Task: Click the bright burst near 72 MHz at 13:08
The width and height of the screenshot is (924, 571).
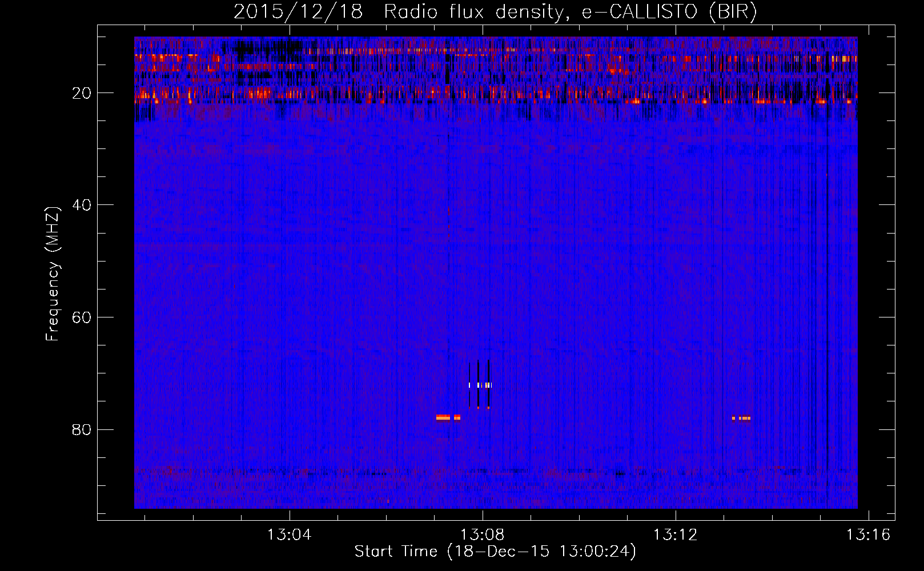Action: pyautogui.click(x=480, y=385)
